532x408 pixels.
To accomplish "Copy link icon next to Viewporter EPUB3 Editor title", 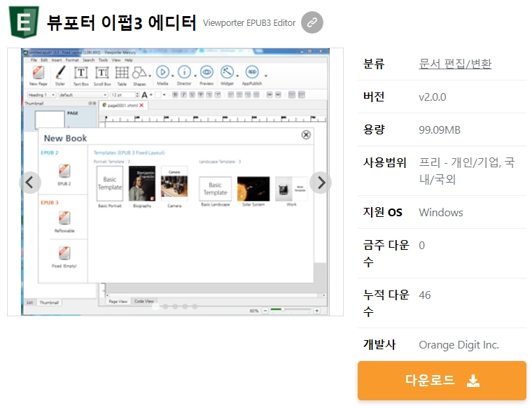I will pyautogui.click(x=311, y=22).
